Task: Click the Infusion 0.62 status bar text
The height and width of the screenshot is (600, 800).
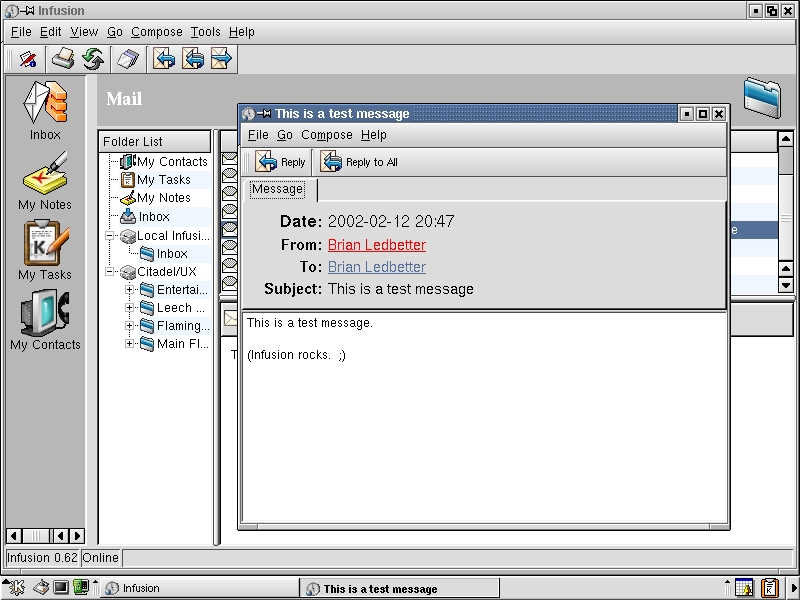Action: tap(42, 558)
